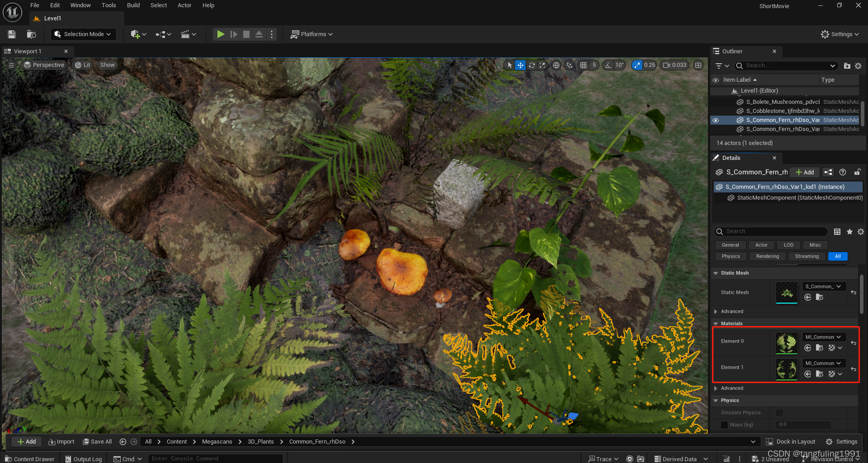This screenshot has width=868, height=463.
Task: Toggle Mass (kg) override checkbox
Action: coord(724,425)
